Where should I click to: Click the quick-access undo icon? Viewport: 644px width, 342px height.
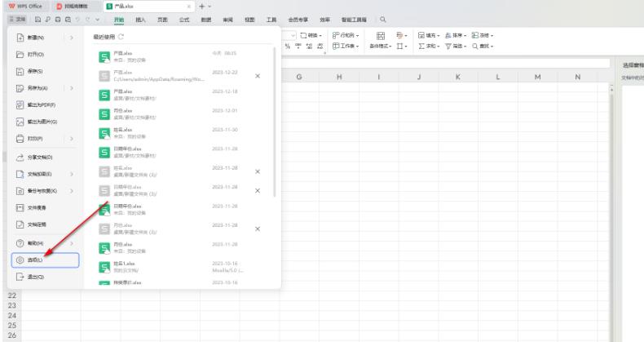[77, 20]
